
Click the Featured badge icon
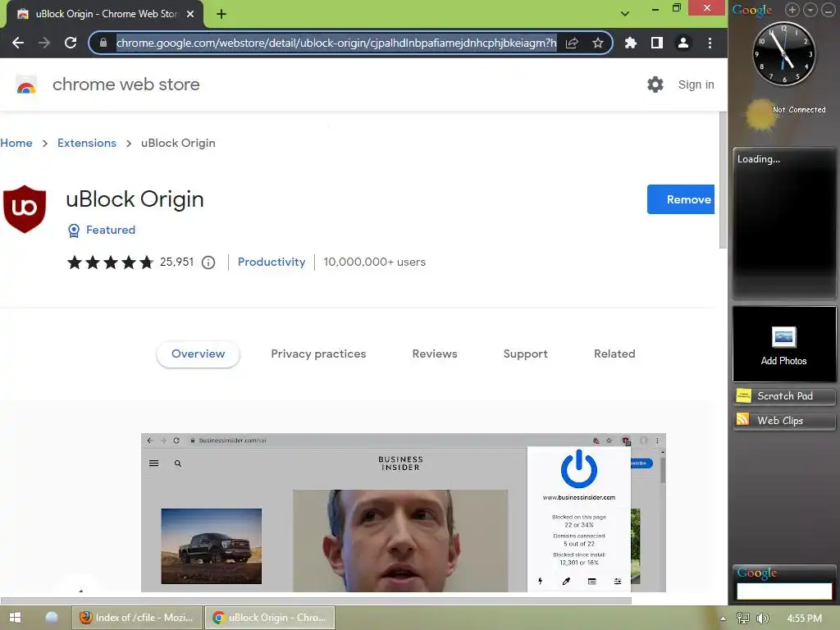point(73,231)
